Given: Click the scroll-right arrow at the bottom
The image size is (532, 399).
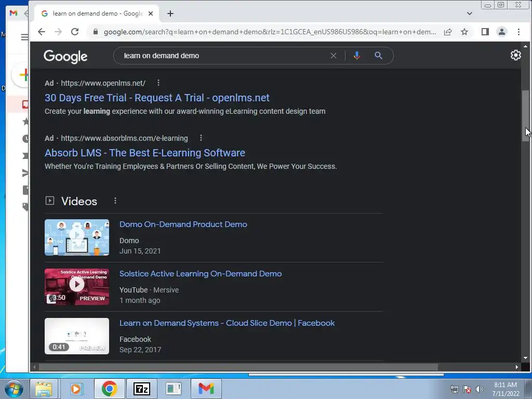Looking at the screenshot, I should pos(517,367).
